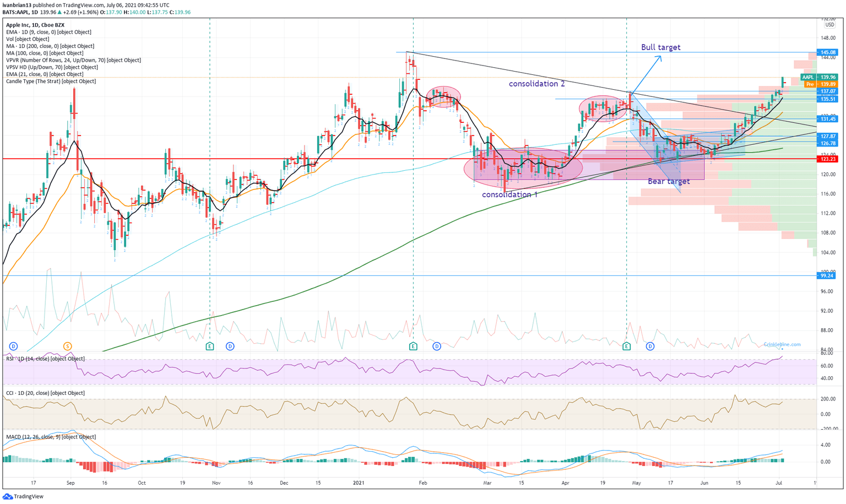Select the Candle Type (The Strat) legend
The width and height of the screenshot is (846, 504).
pos(51,82)
